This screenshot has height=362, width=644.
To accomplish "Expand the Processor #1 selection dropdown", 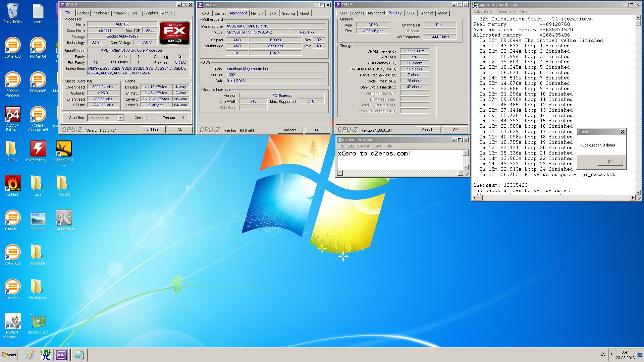I will click(x=120, y=118).
